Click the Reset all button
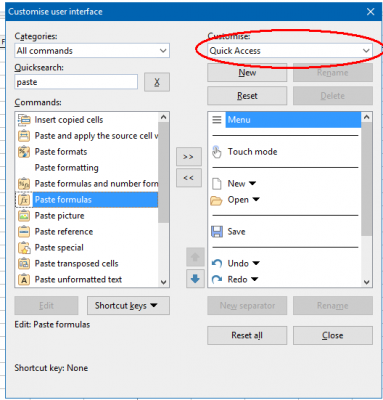 point(247,335)
